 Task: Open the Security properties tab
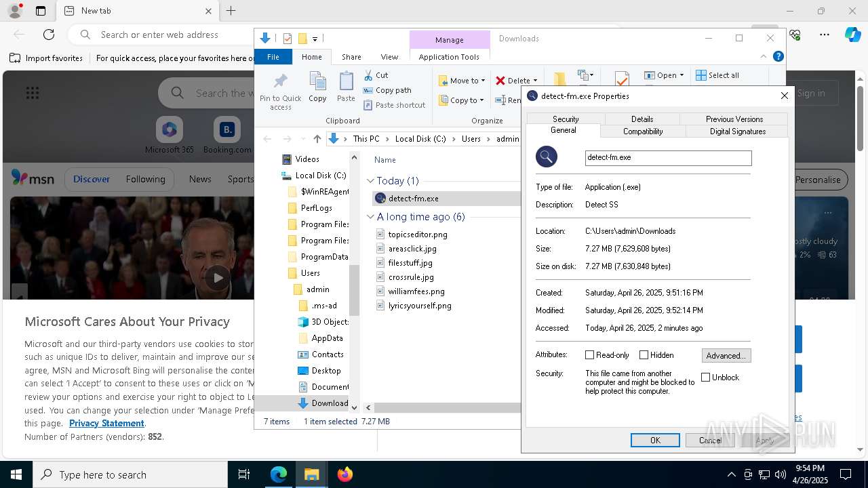pos(566,119)
